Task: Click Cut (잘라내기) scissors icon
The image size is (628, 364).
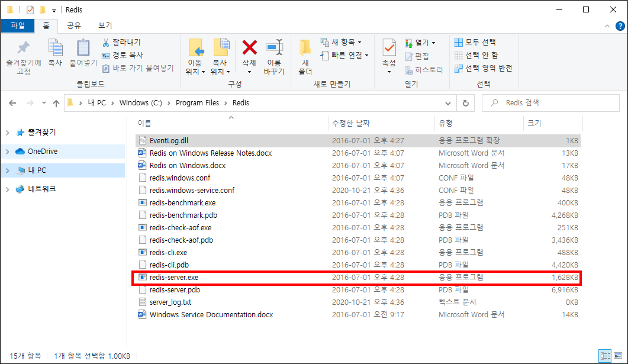Action: [x=106, y=42]
